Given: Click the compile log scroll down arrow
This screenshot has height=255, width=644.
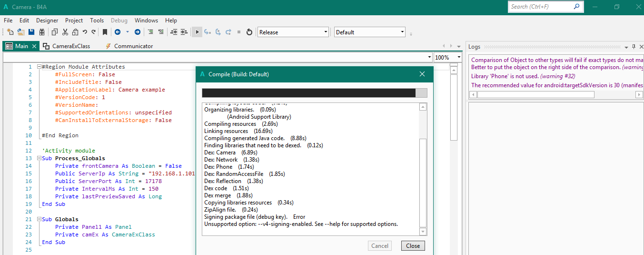Looking at the screenshot, I should point(423,231).
